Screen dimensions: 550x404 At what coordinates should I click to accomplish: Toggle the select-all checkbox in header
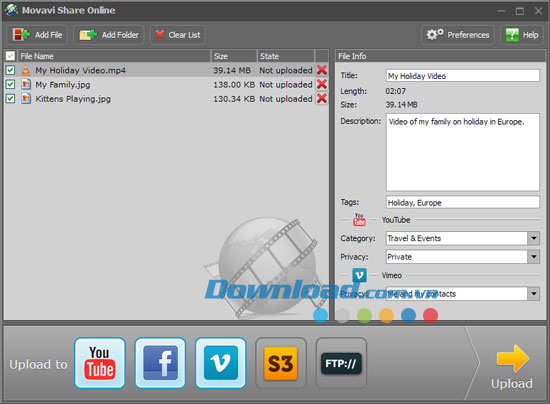(x=11, y=56)
